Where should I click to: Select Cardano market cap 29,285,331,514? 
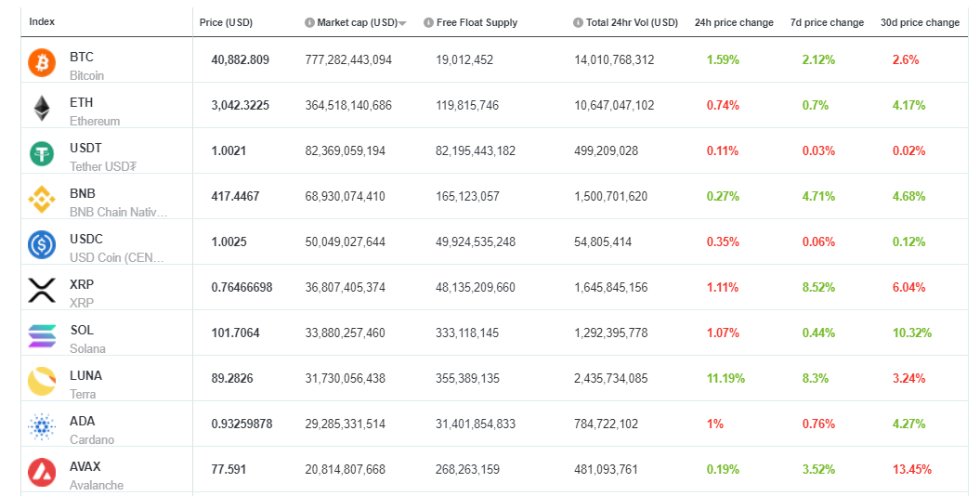pos(346,424)
